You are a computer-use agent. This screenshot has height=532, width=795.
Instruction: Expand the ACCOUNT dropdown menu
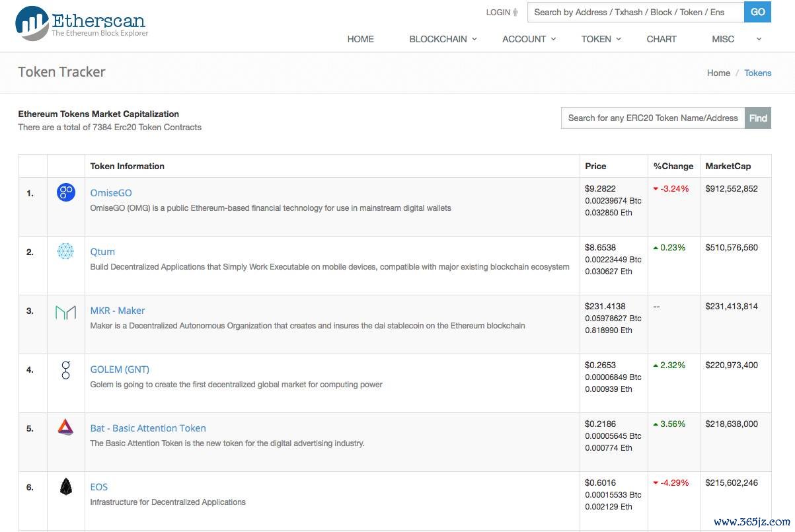coord(529,39)
